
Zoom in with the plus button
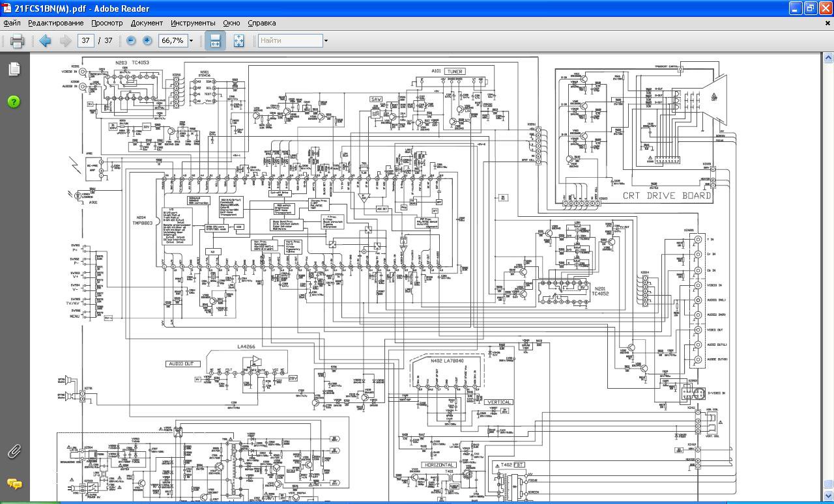tap(147, 40)
